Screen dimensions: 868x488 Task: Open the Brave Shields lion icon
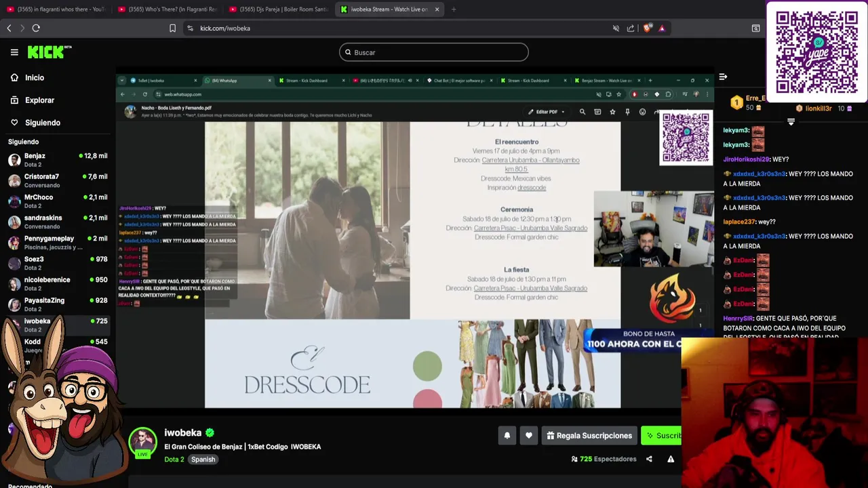click(x=647, y=28)
